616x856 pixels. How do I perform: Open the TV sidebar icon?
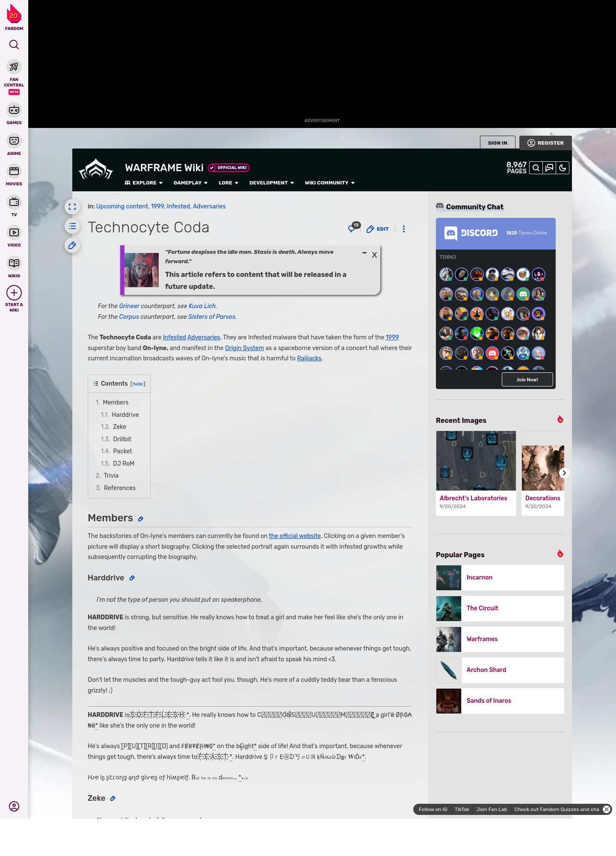(14, 202)
